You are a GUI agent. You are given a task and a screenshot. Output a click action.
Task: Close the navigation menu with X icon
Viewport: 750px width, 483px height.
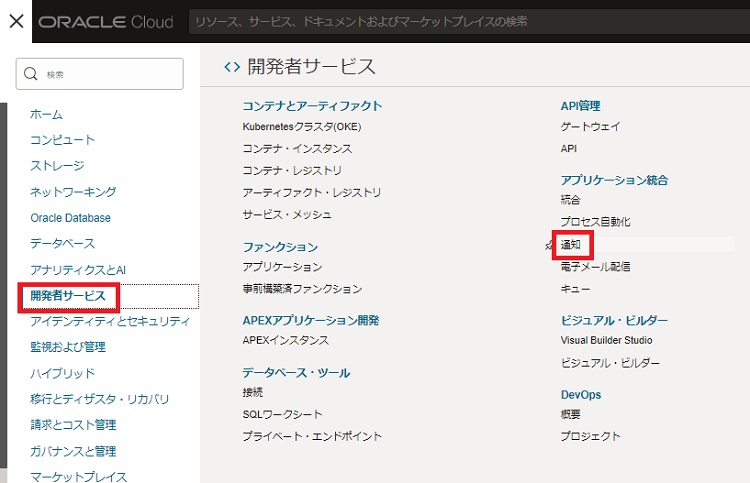pyautogui.click(x=16, y=21)
